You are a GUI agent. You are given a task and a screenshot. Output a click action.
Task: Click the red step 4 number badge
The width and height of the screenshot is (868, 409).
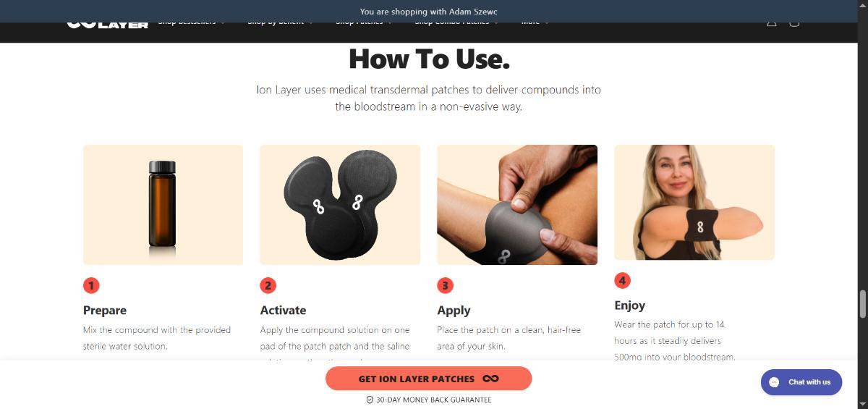tap(622, 280)
